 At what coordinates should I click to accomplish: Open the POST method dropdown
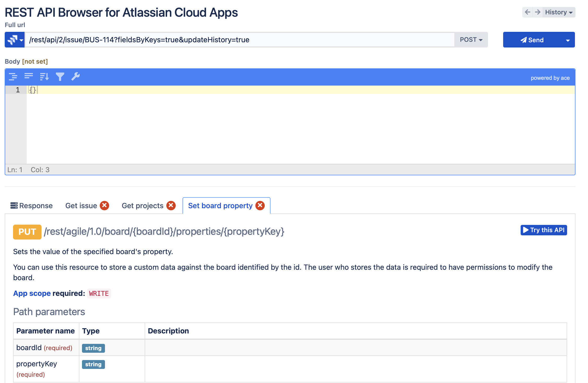(x=471, y=40)
